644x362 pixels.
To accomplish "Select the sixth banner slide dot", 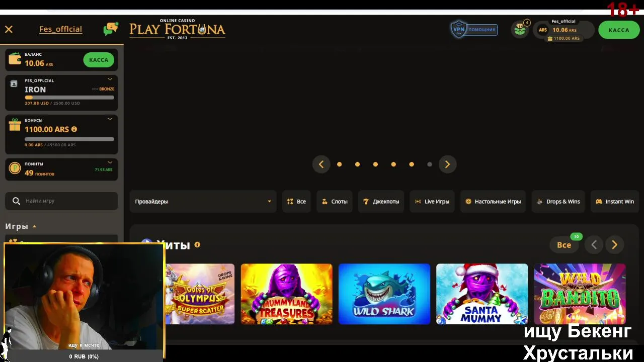I will pyautogui.click(x=430, y=164).
